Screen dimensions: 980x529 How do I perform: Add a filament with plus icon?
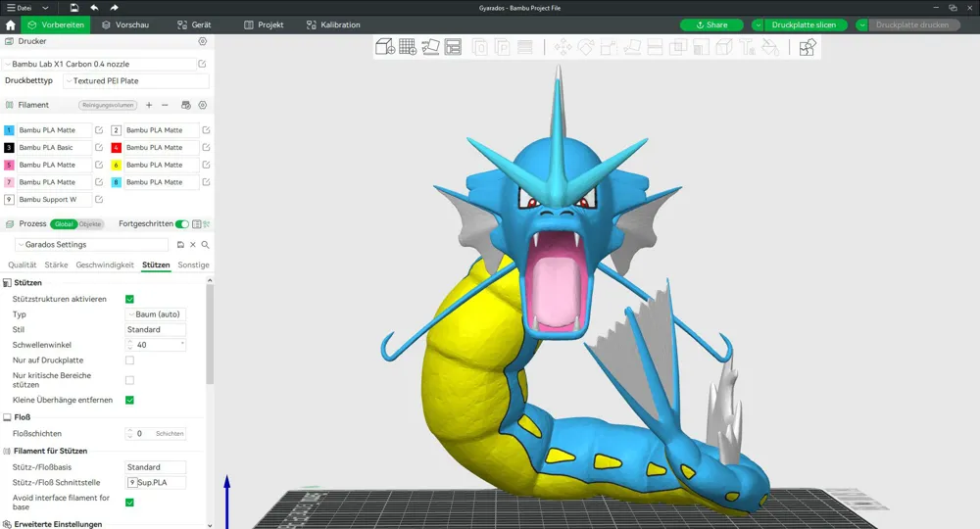point(149,105)
